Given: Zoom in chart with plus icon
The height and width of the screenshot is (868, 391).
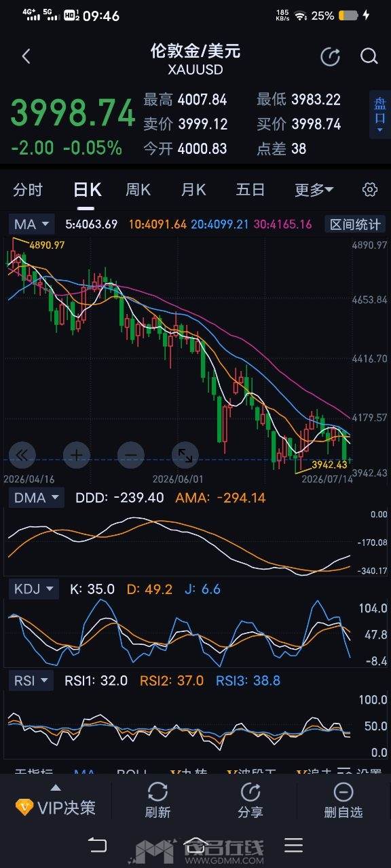Looking at the screenshot, I should point(77,455).
